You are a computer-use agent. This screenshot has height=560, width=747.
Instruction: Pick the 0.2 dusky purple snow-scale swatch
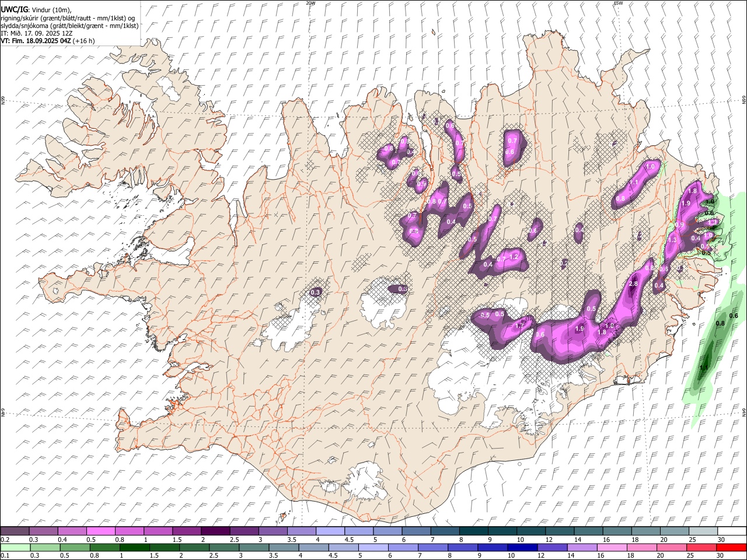click(x=15, y=531)
